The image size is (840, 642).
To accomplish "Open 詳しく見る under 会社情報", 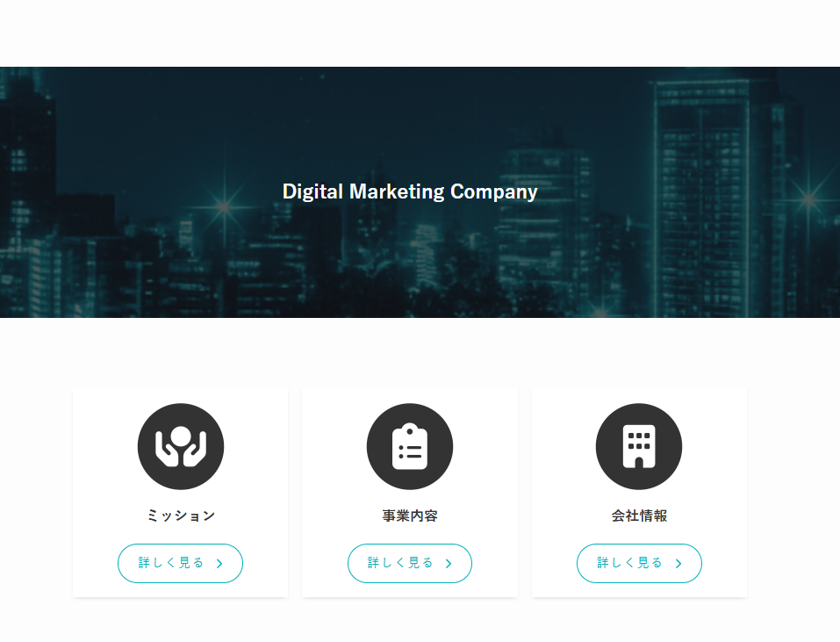I will (x=639, y=563).
